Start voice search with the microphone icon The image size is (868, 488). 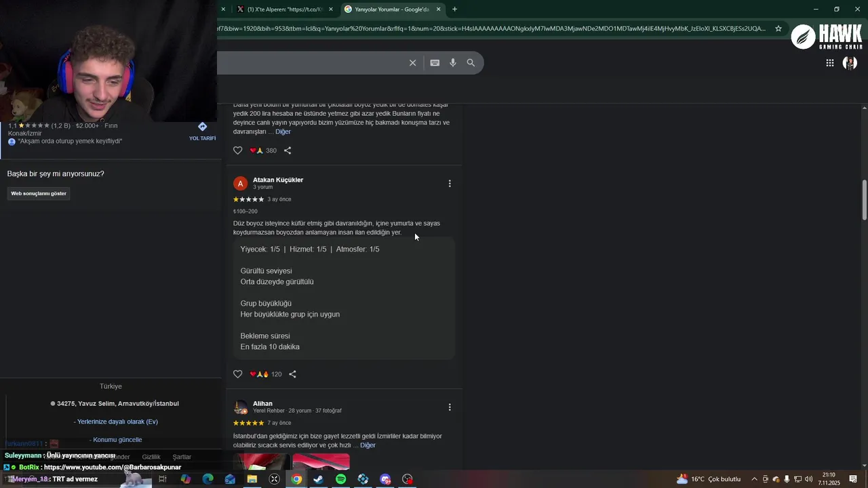pos(453,62)
